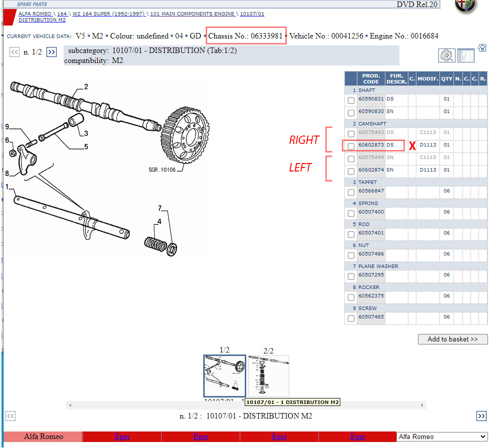Check the box for shaft 60590830
This screenshot has width=492, height=448.
coord(351,113)
